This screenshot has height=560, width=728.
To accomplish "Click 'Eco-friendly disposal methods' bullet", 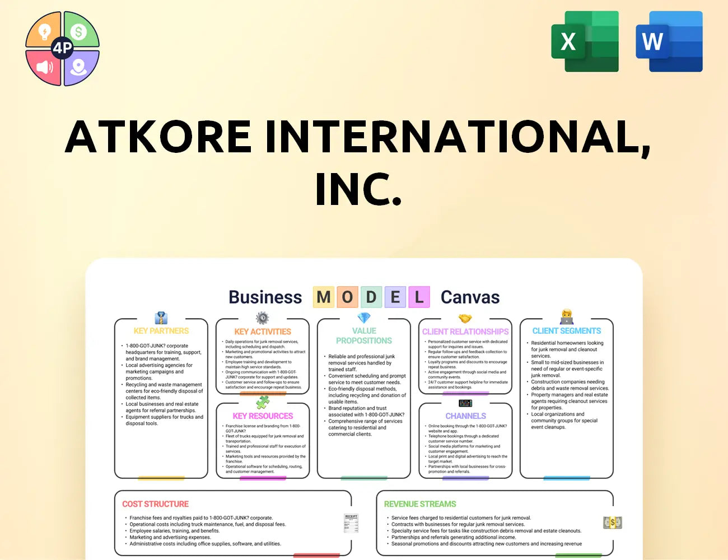I will (365, 395).
